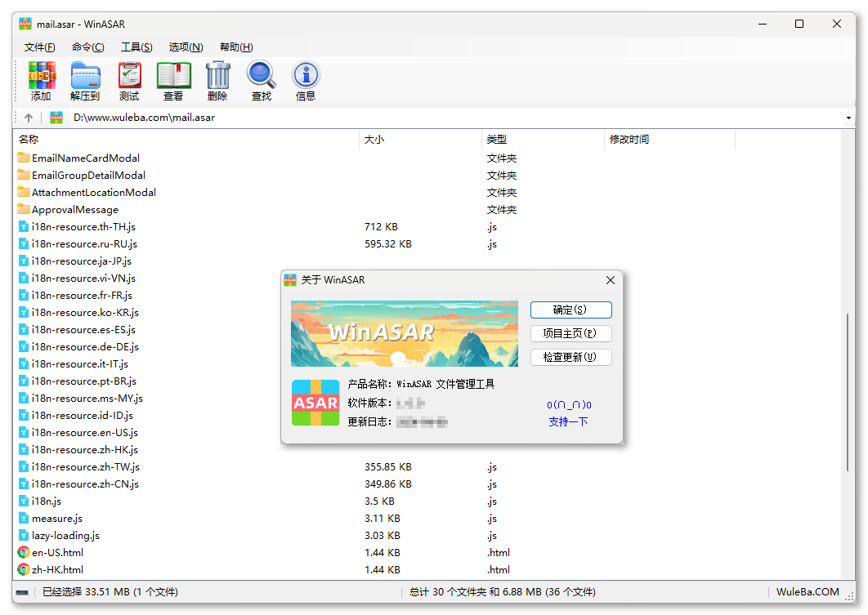Screen dimensions: 868x615
Task: Select the 测试 (Test) toolbar icon
Action: click(x=129, y=80)
